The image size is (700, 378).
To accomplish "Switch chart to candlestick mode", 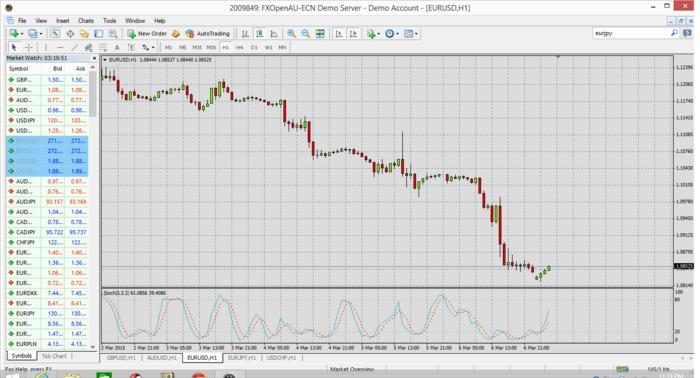I will coord(259,33).
